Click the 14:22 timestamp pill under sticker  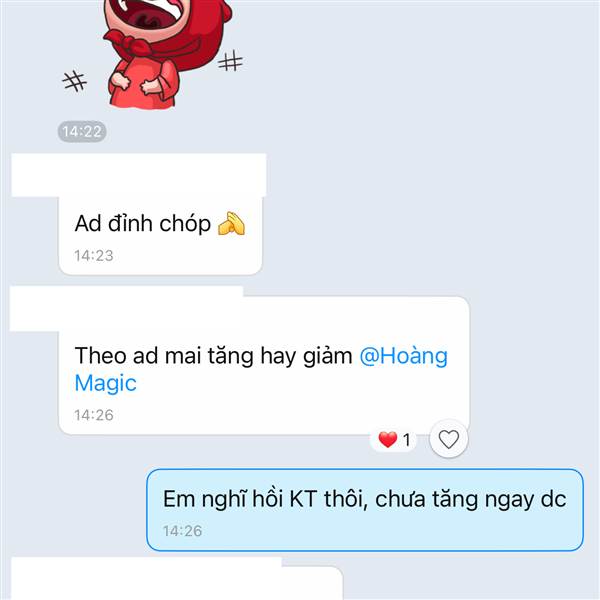point(82,132)
